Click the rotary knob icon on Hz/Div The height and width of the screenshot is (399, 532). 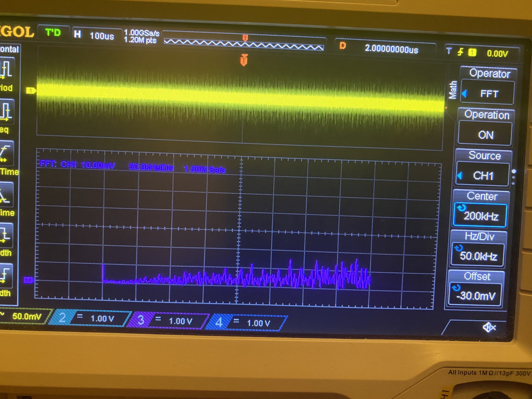[x=459, y=248]
